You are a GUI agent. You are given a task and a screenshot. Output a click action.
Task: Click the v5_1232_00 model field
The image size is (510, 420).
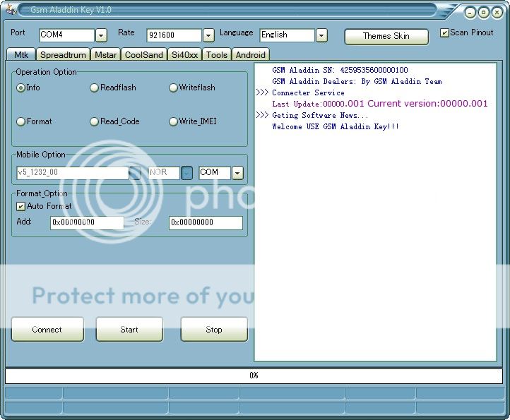pyautogui.click(x=73, y=173)
